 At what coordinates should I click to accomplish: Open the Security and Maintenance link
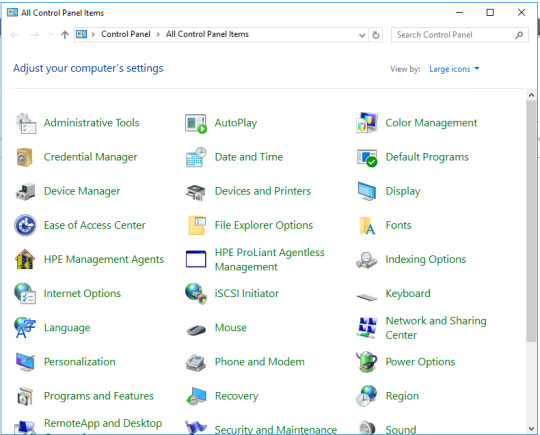pos(276,429)
